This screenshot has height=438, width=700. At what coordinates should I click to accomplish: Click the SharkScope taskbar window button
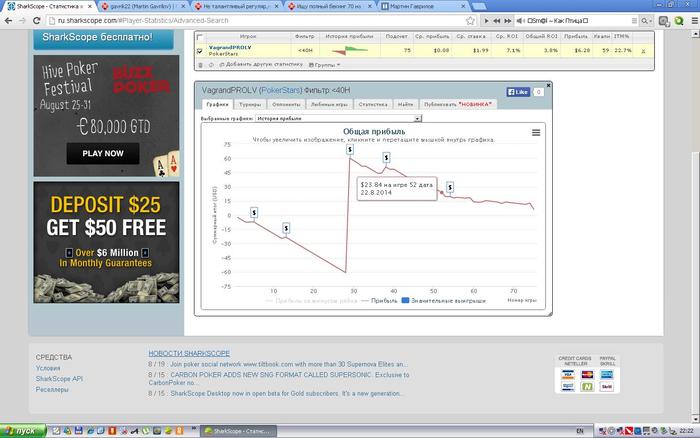tap(238, 431)
